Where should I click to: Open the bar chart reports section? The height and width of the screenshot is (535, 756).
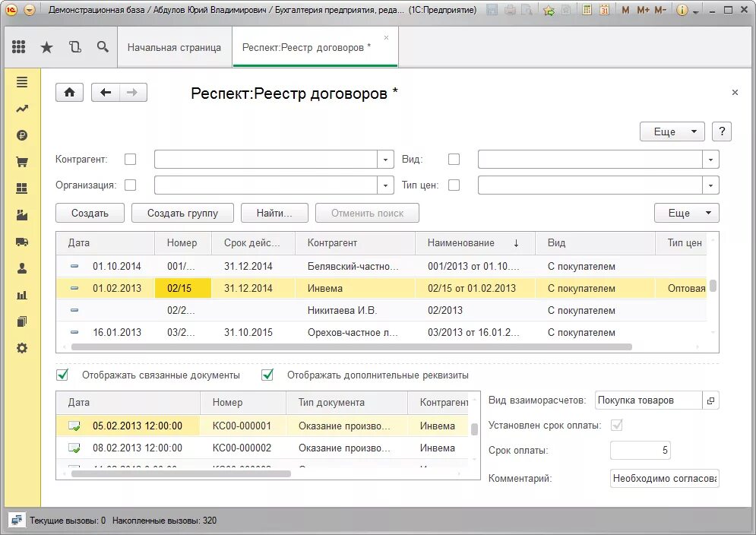(x=22, y=296)
